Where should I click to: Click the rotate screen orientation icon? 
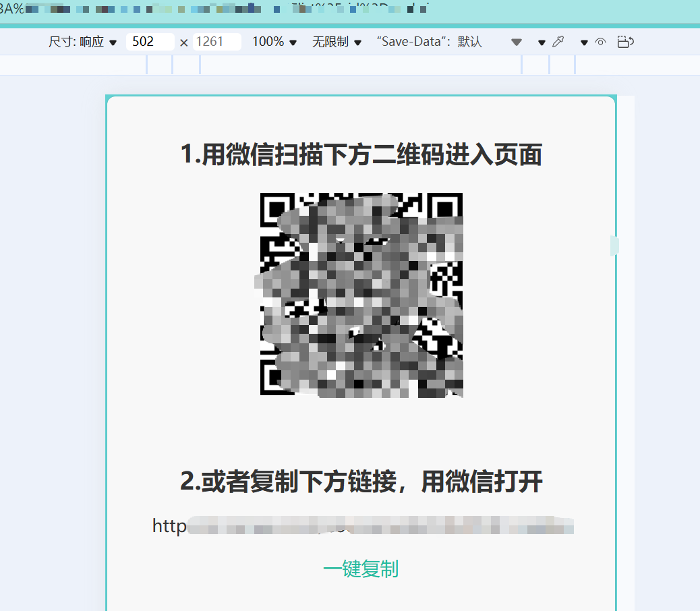tap(625, 42)
